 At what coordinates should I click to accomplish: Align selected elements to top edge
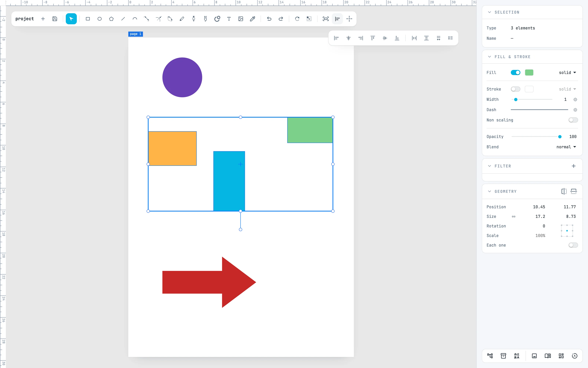tap(373, 38)
